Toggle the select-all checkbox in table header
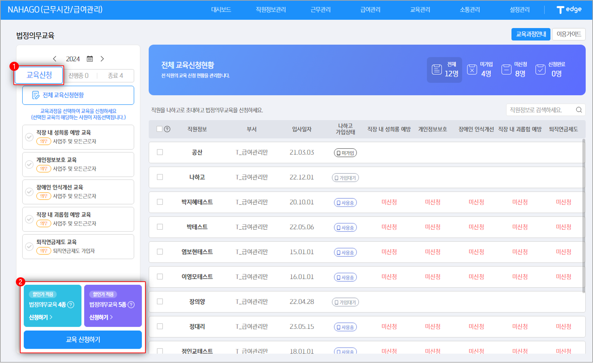 click(x=160, y=129)
